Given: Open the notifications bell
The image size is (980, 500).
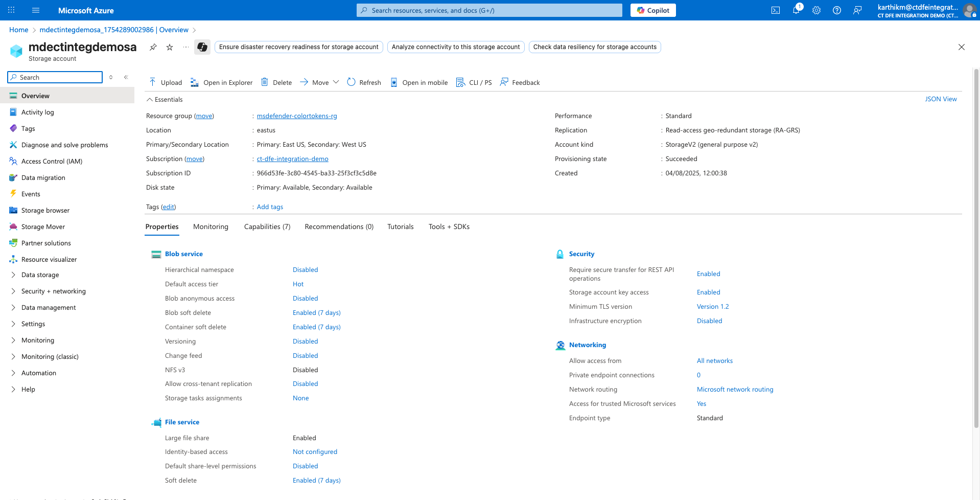Looking at the screenshot, I should pyautogui.click(x=796, y=10).
